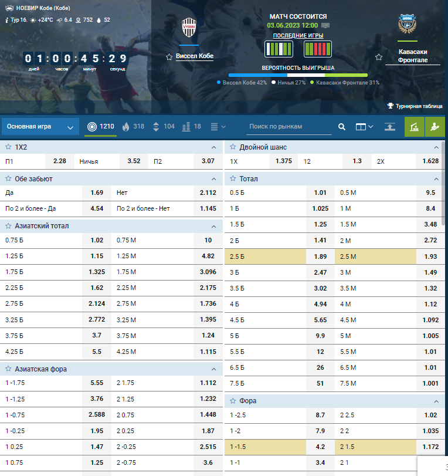Open the column layout dropdown
The height and width of the screenshot is (476, 448).
pos(364,127)
